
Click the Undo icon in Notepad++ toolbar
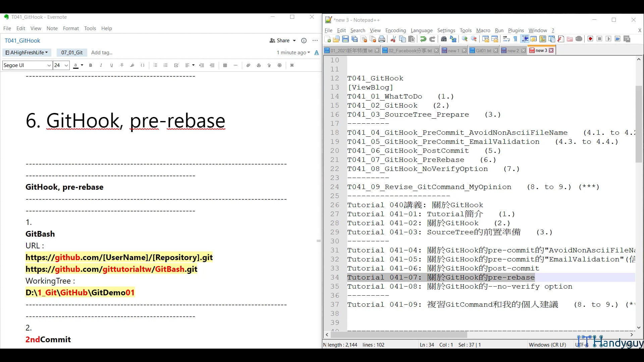[423, 39]
